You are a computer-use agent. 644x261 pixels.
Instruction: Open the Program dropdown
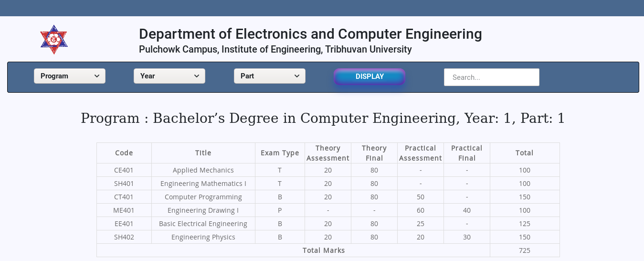tap(70, 76)
